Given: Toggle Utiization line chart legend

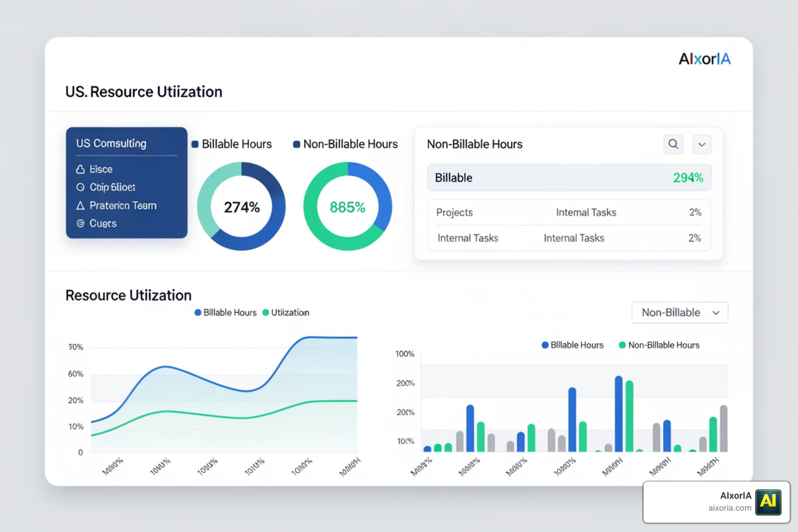Looking at the screenshot, I should (x=286, y=312).
